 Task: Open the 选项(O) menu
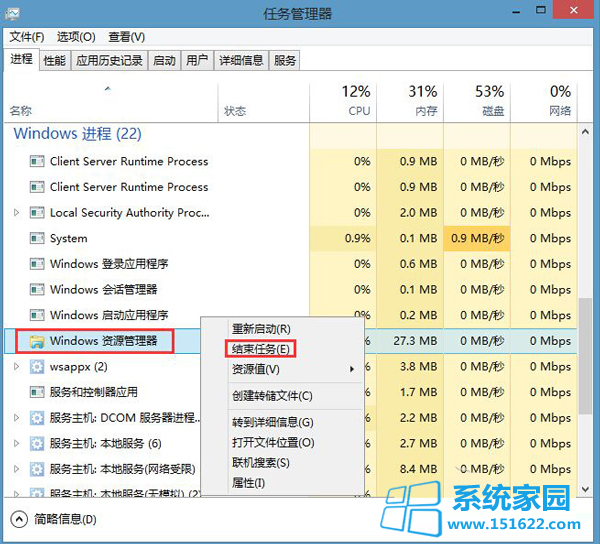pos(76,37)
